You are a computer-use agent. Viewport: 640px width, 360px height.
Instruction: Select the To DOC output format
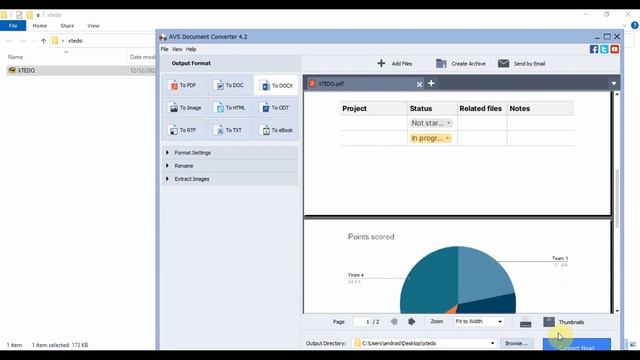click(230, 85)
